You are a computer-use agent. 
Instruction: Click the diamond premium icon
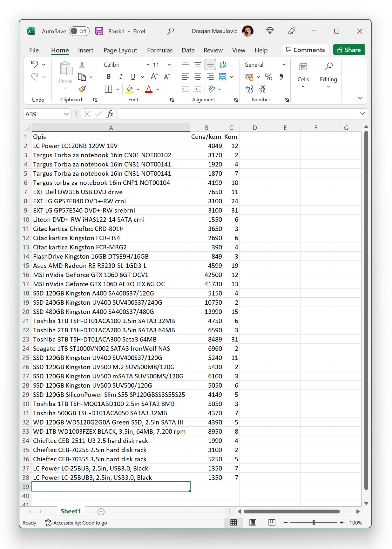coord(270,30)
